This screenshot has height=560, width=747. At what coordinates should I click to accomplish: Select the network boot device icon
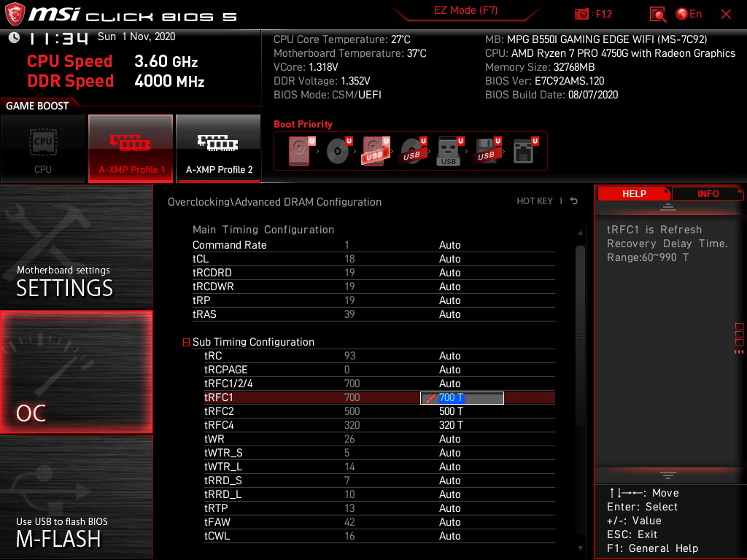pos(525,151)
